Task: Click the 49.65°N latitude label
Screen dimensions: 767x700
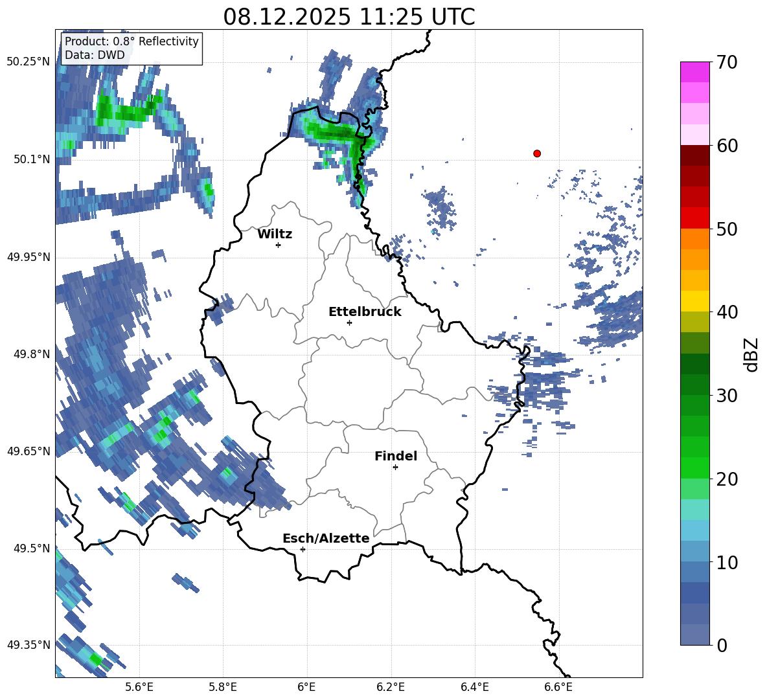Action: pyautogui.click(x=29, y=451)
